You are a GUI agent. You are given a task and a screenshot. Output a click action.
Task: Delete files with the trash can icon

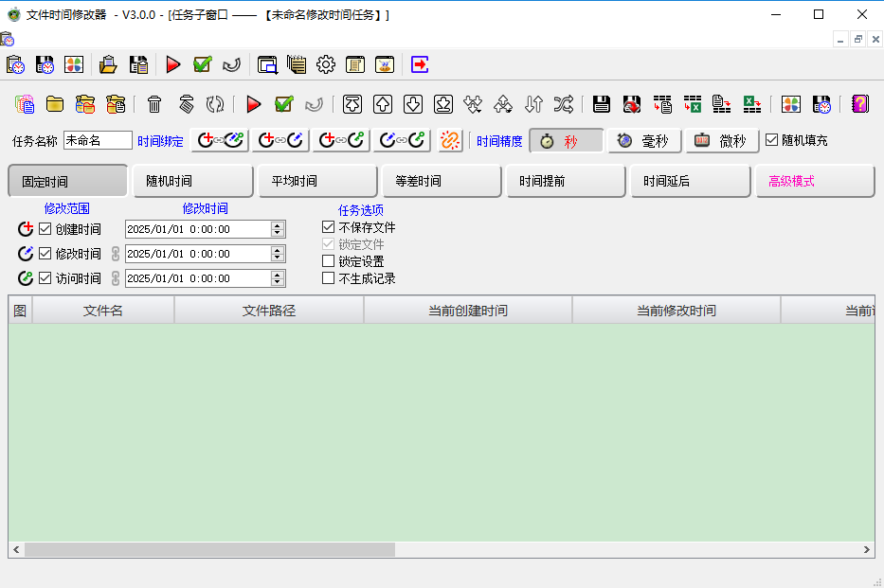coord(153,104)
